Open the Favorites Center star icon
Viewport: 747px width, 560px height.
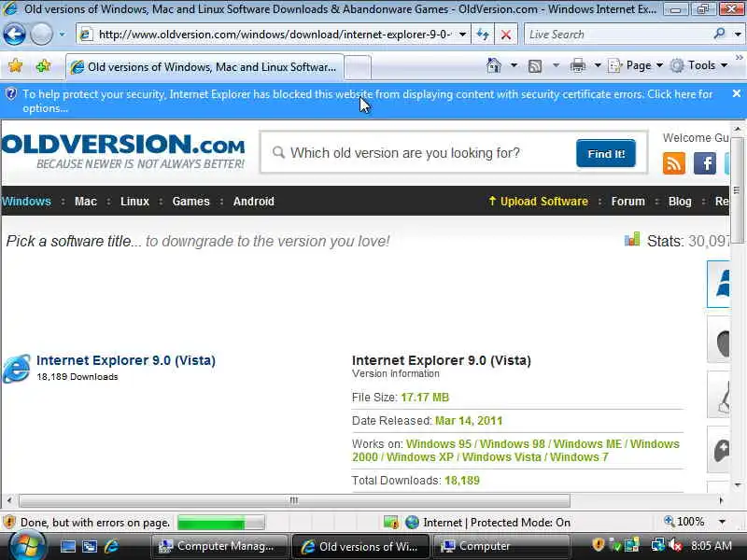click(15, 65)
